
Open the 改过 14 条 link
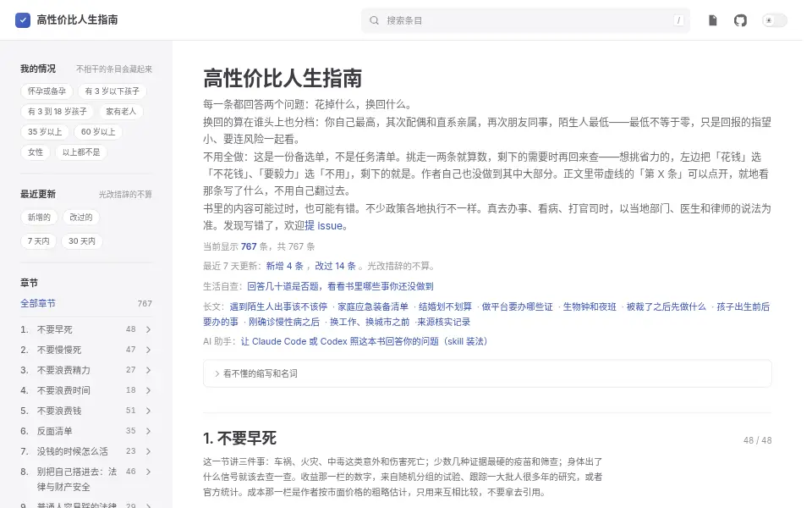(336, 266)
